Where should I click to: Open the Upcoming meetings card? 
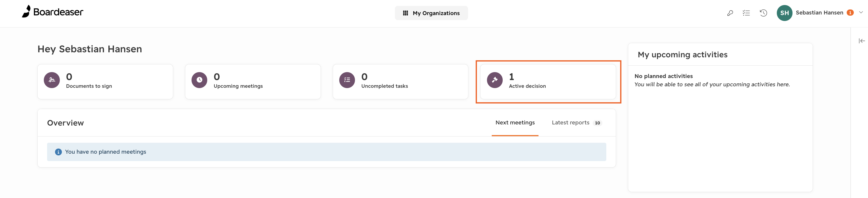point(253,82)
